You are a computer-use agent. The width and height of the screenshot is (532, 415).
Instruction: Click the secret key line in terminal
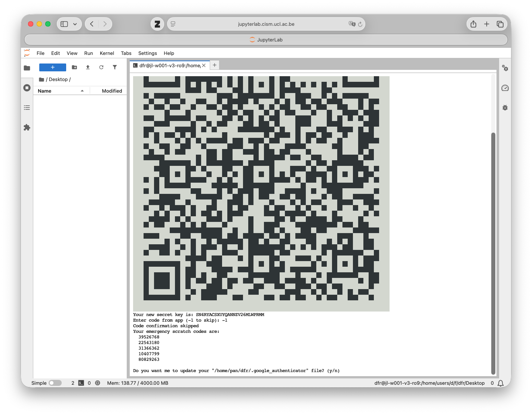199,315
